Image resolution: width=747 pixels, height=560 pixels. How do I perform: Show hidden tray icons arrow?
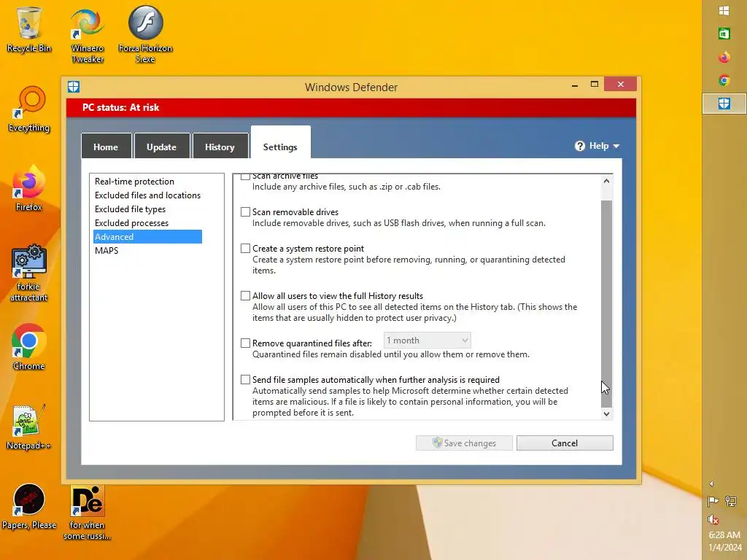[x=711, y=484]
